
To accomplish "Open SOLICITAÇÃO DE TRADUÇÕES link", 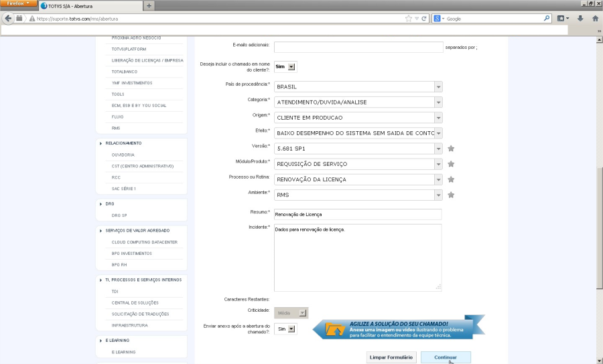I will point(141,314).
